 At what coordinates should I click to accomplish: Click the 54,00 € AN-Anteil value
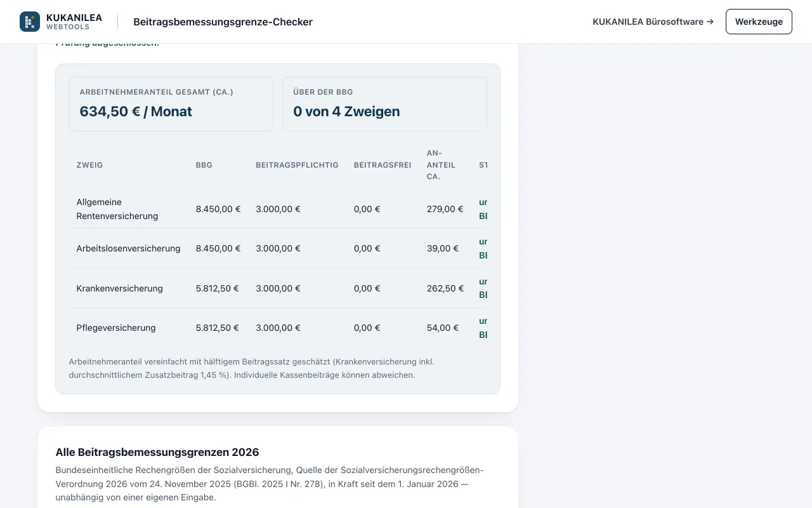coord(443,328)
